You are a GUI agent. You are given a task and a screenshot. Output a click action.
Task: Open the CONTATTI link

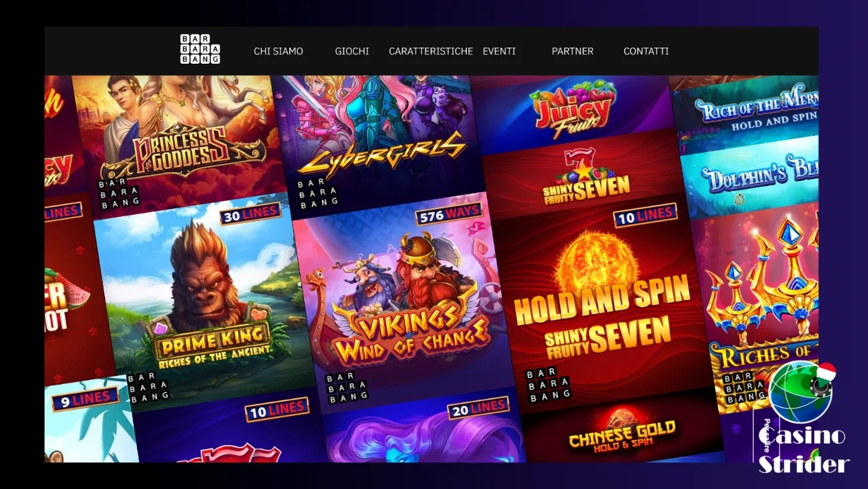[x=646, y=51]
